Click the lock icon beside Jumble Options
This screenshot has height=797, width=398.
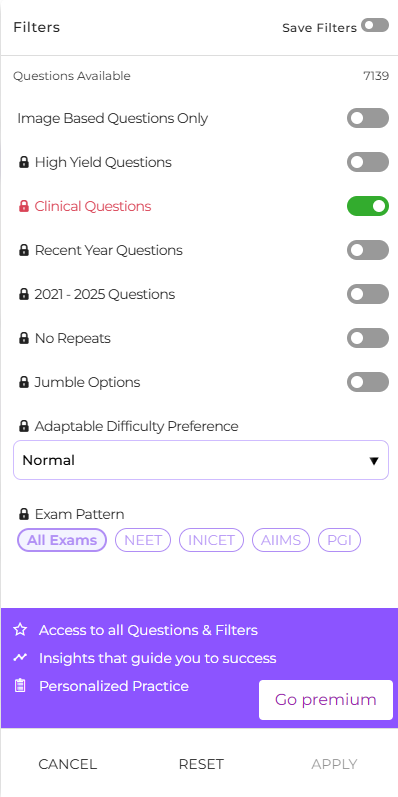23,382
